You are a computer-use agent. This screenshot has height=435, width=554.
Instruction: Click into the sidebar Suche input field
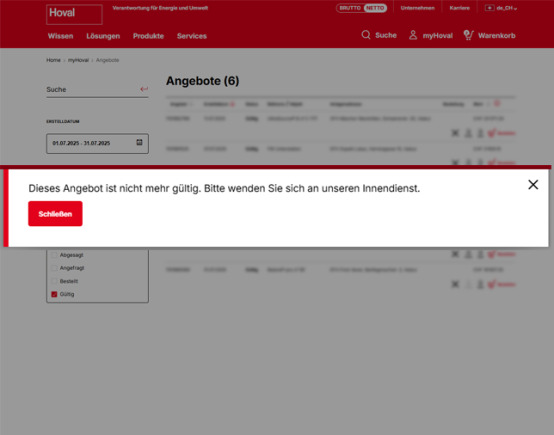[x=93, y=89]
